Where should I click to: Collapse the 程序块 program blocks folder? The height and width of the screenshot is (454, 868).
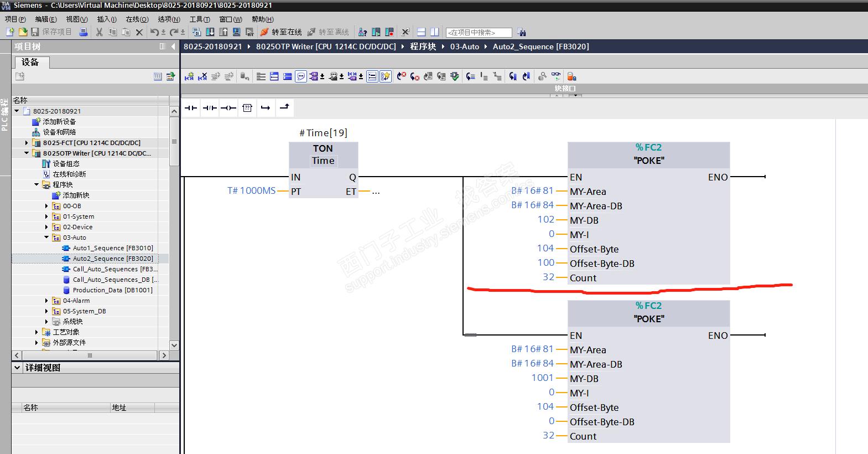37,185
